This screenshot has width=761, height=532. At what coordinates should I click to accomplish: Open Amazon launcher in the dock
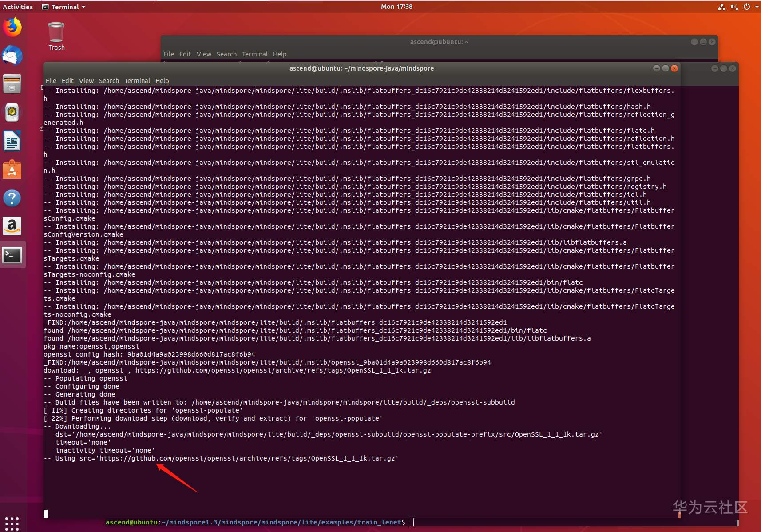point(12,226)
